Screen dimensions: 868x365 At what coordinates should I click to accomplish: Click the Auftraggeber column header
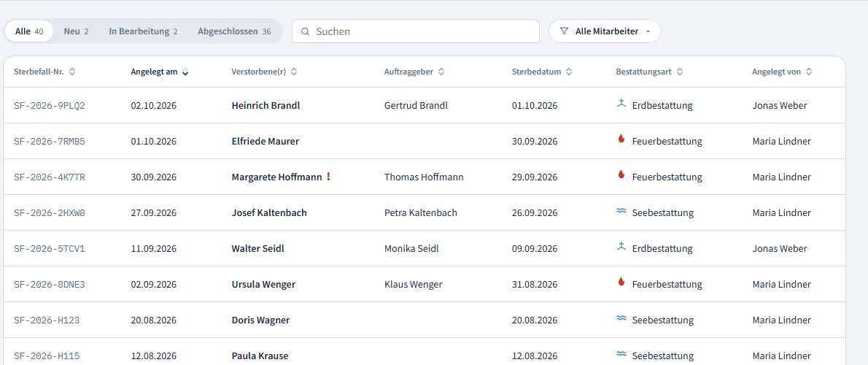tap(408, 72)
